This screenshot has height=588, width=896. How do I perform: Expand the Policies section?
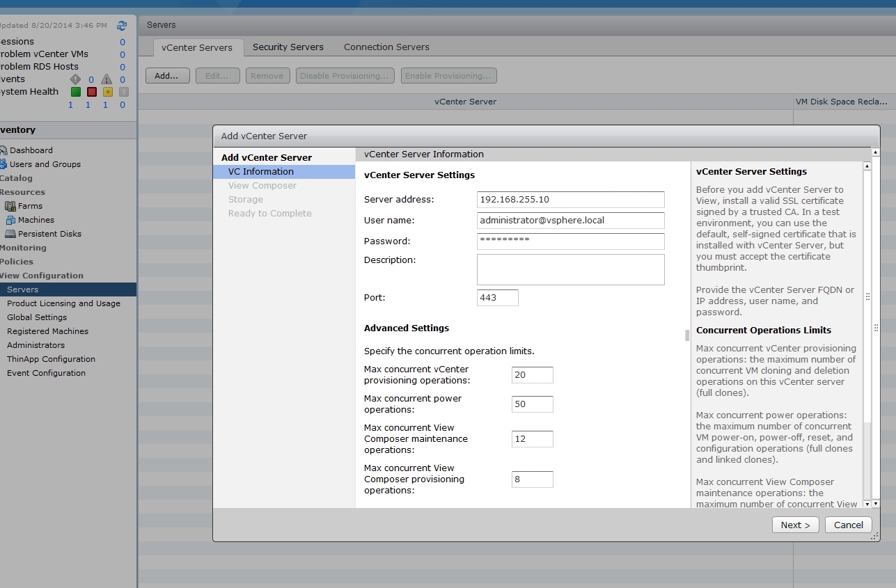click(17, 262)
